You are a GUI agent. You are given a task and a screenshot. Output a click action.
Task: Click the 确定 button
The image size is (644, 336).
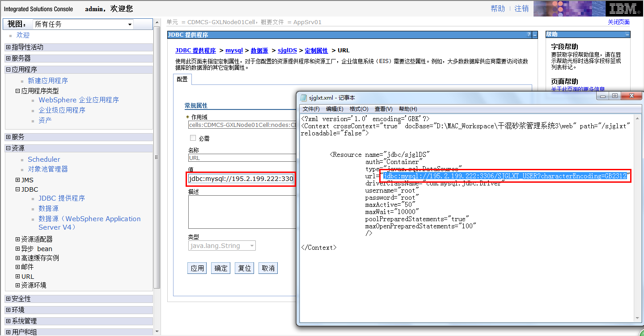221,268
